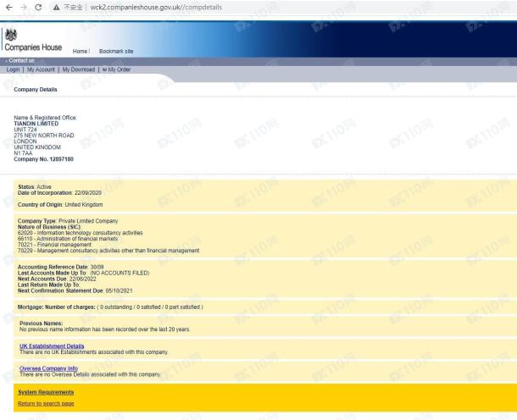This screenshot has height=420, width=517.
Task: Go back using the browser back arrow
Action: [9, 8]
